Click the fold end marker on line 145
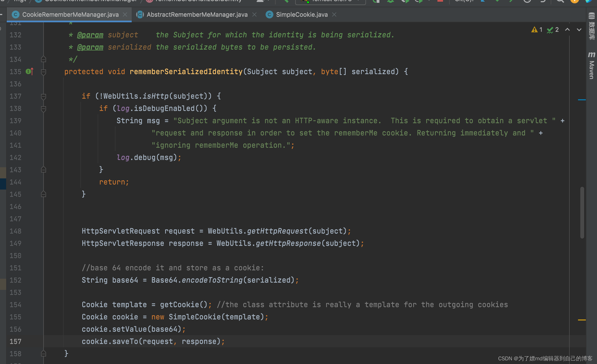 [44, 194]
